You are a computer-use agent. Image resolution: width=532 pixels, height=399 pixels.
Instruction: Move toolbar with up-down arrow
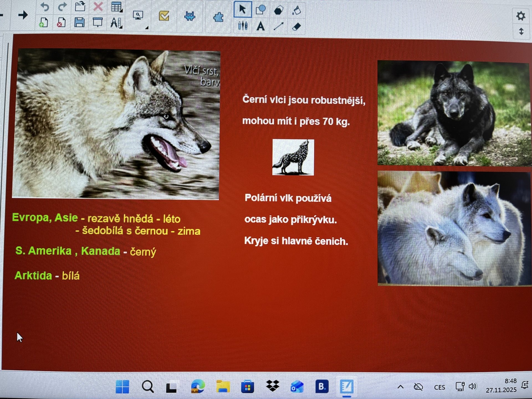coord(521,31)
